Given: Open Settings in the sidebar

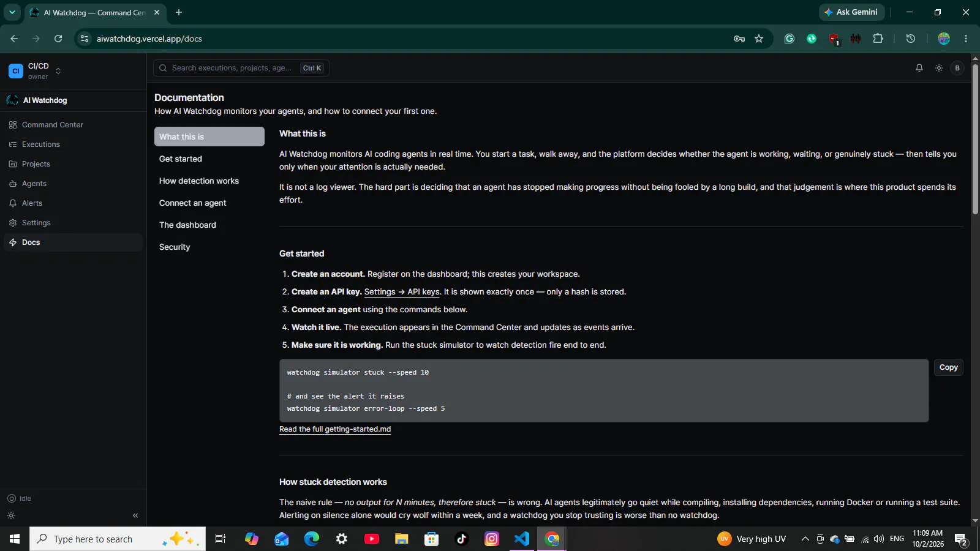Looking at the screenshot, I should coord(73,223).
